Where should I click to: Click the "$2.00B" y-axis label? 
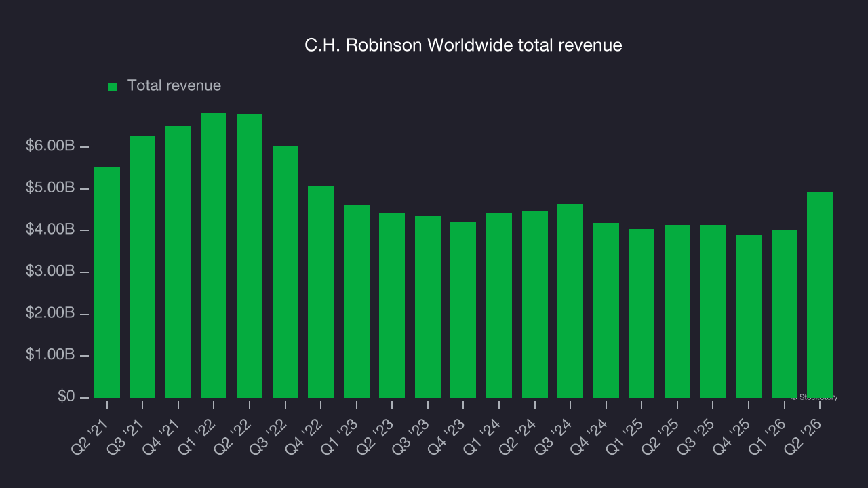point(49,314)
